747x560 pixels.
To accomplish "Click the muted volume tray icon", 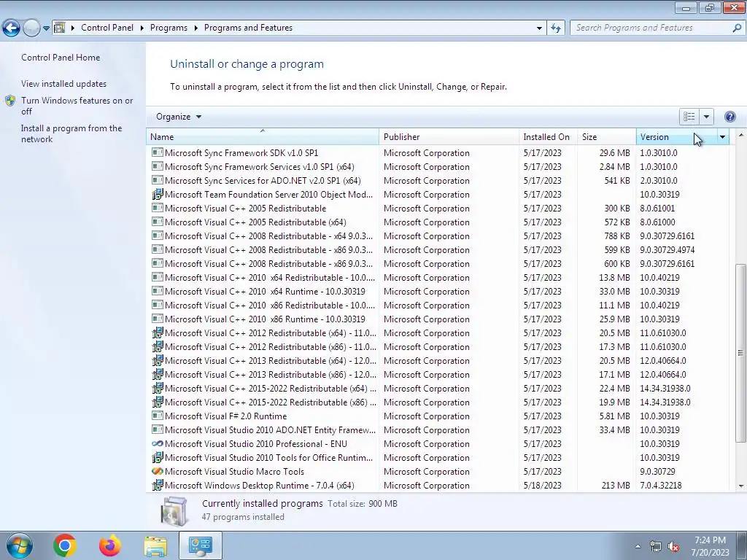I will click(x=673, y=547).
